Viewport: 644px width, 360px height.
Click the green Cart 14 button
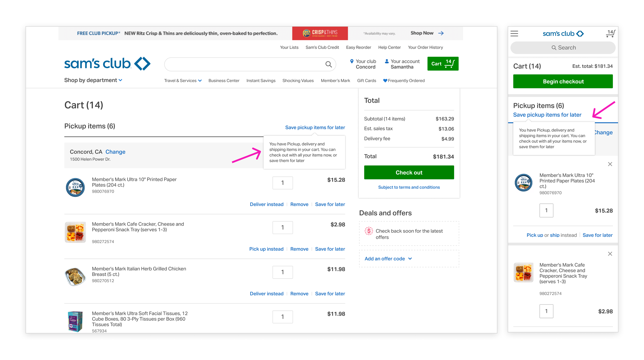pyautogui.click(x=443, y=64)
